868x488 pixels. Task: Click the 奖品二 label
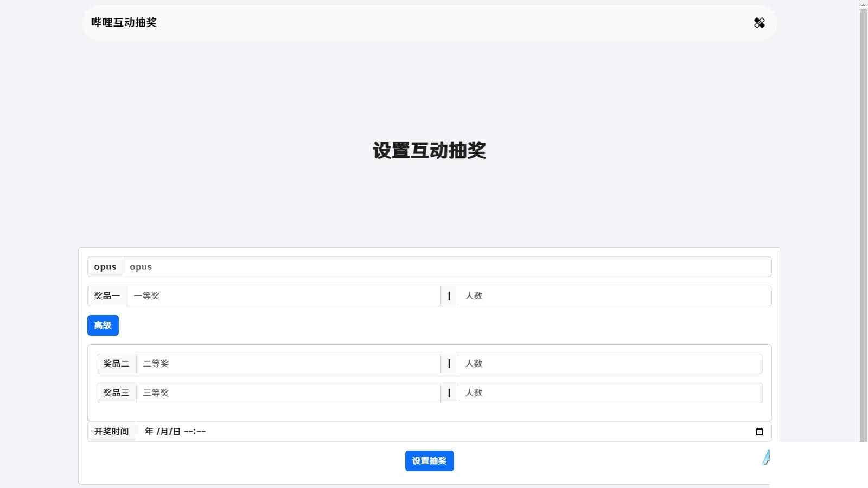pos(116,364)
